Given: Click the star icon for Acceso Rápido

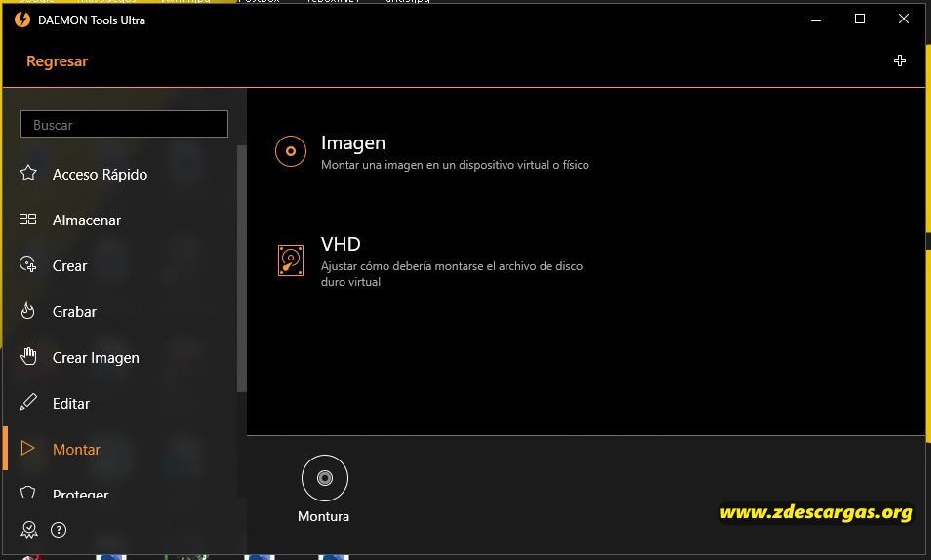Looking at the screenshot, I should click(28, 173).
